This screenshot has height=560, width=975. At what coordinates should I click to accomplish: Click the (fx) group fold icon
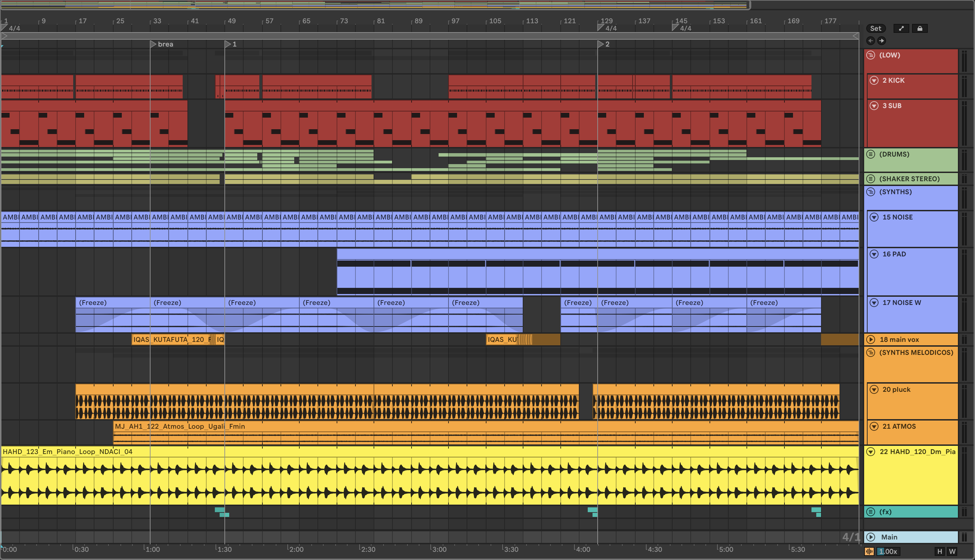tap(871, 511)
